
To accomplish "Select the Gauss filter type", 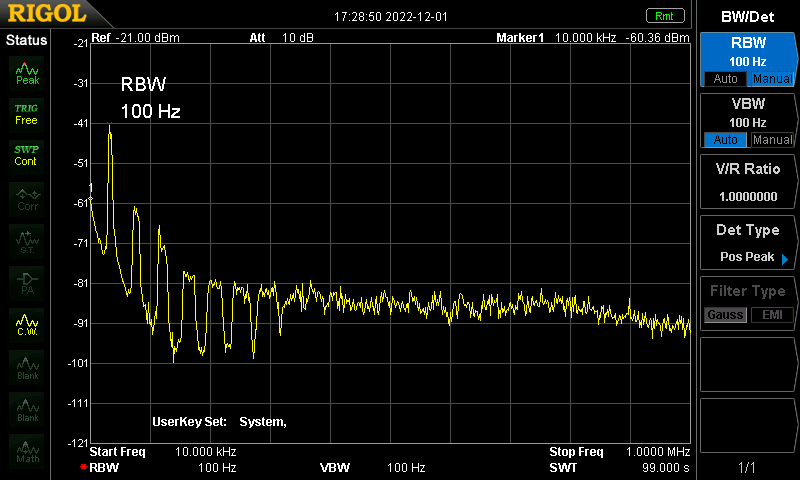I will pos(725,315).
